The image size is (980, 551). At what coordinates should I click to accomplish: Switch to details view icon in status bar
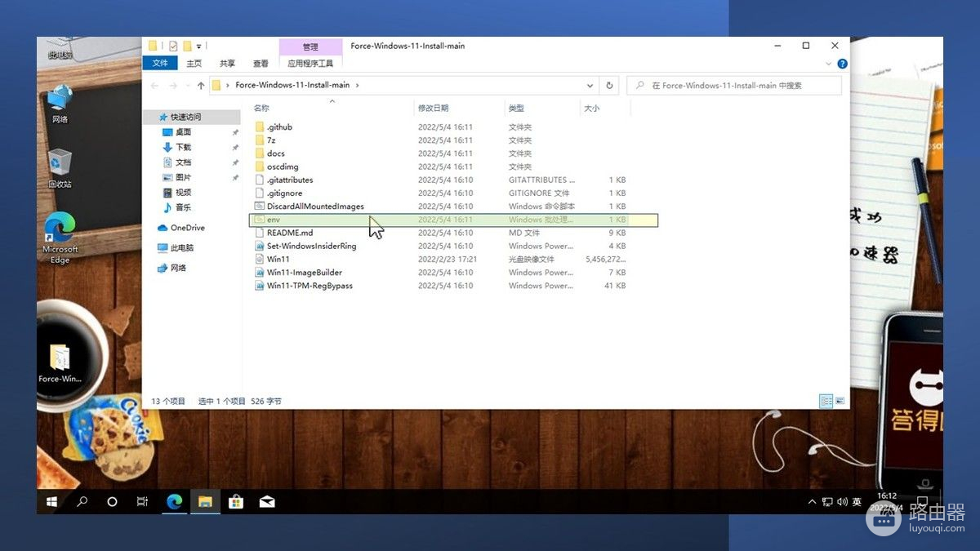coord(826,401)
